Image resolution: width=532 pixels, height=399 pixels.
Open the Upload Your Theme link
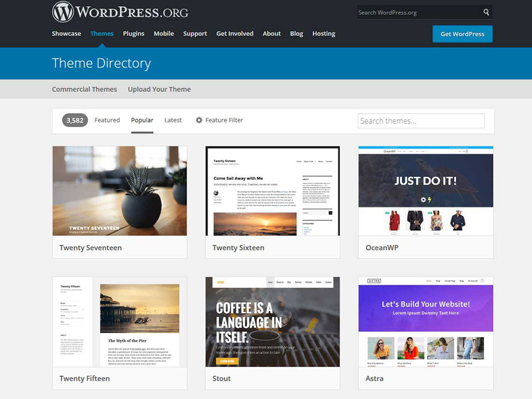pos(160,89)
